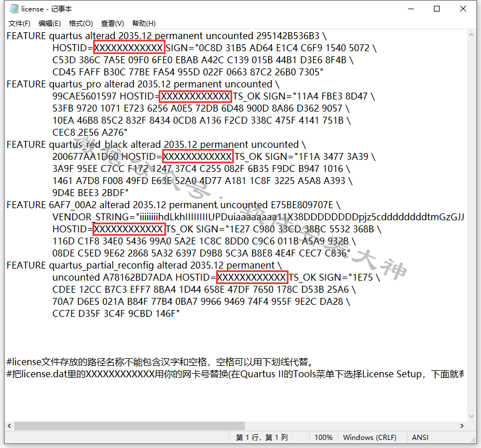The image size is (481, 448).
Task: Click the '第 1 行, 第 1 列' status bar entry
Action: pyautogui.click(x=261, y=437)
